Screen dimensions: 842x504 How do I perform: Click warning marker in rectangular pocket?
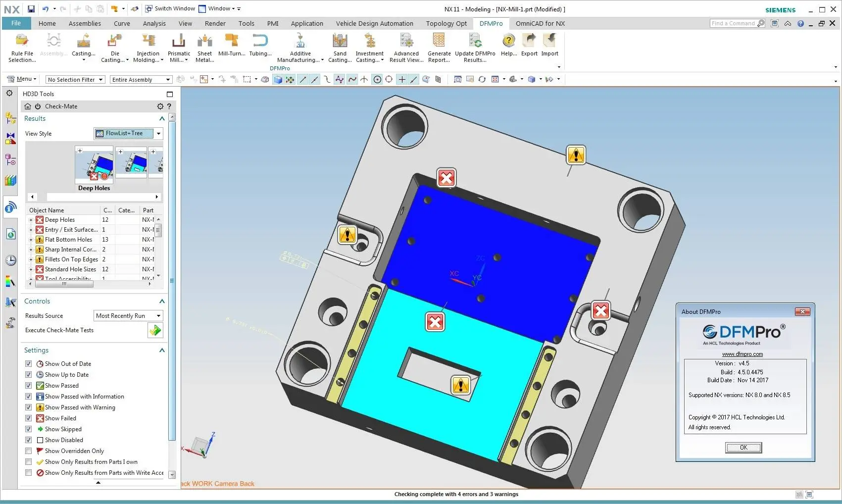[461, 385]
